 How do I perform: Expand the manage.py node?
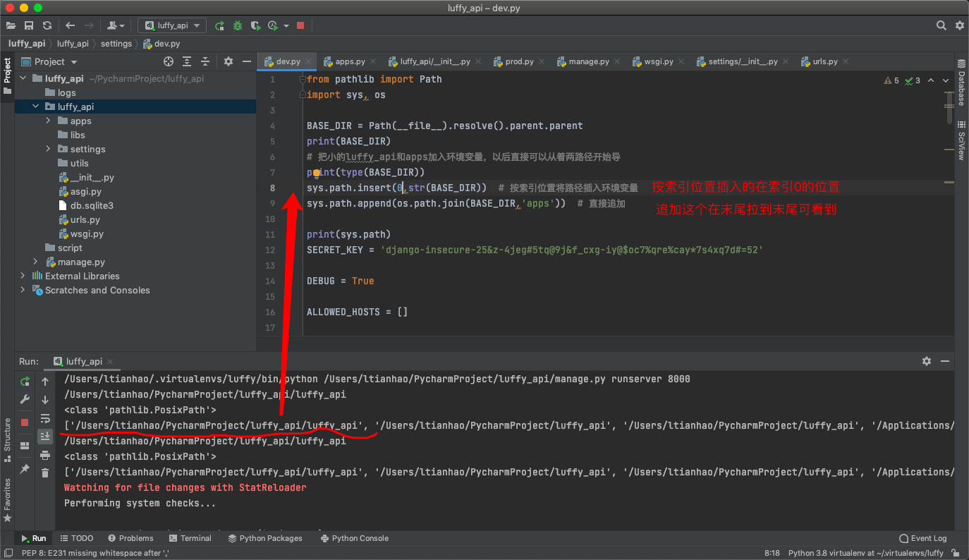[36, 262]
